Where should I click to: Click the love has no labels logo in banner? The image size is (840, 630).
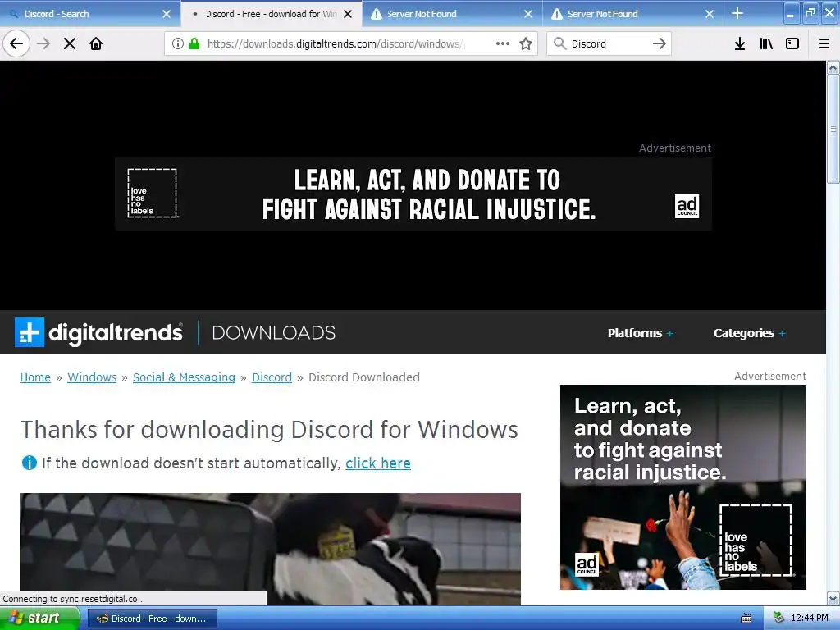152,193
